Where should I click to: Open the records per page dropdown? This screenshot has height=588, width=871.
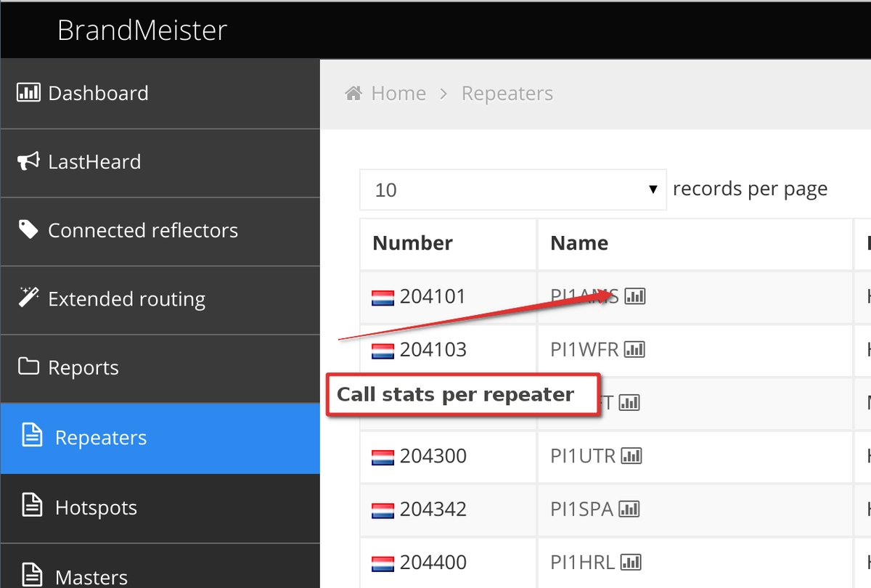(x=513, y=189)
